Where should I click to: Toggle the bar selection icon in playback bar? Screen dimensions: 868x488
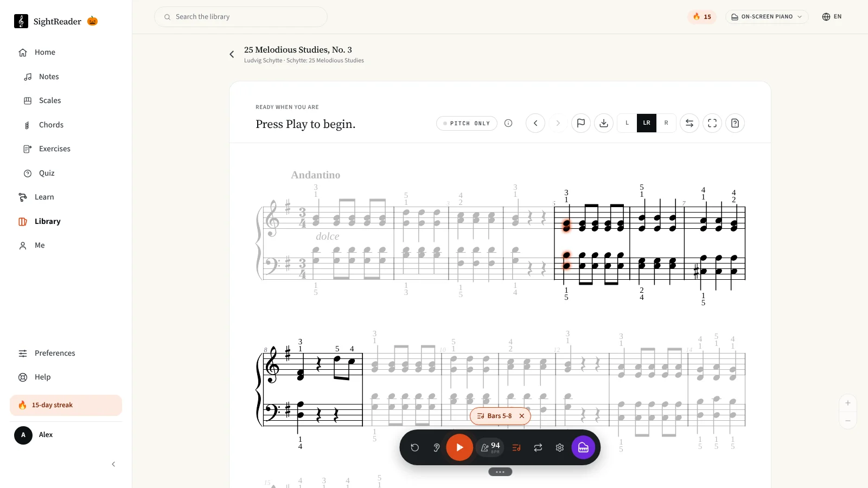[516, 447]
